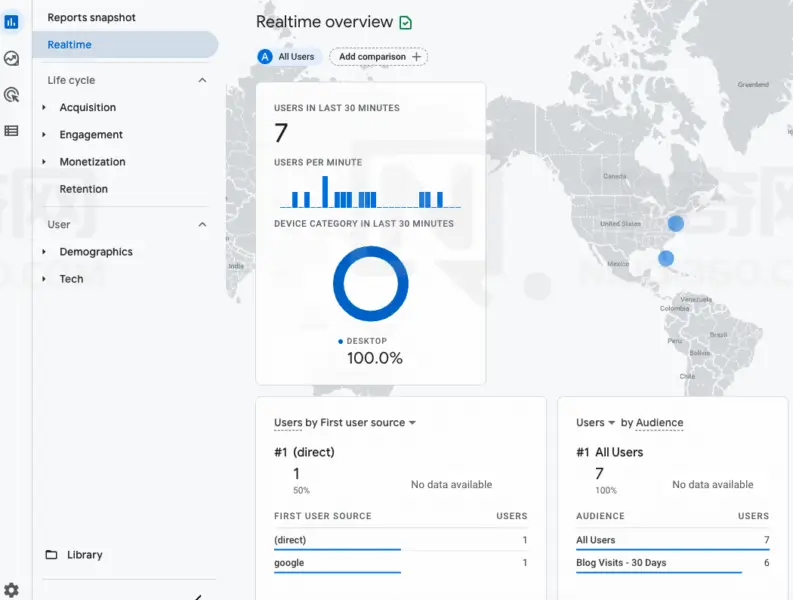Click the FIRST USER SOURCE column header
Viewport: 793px width, 600px height.
(x=323, y=516)
